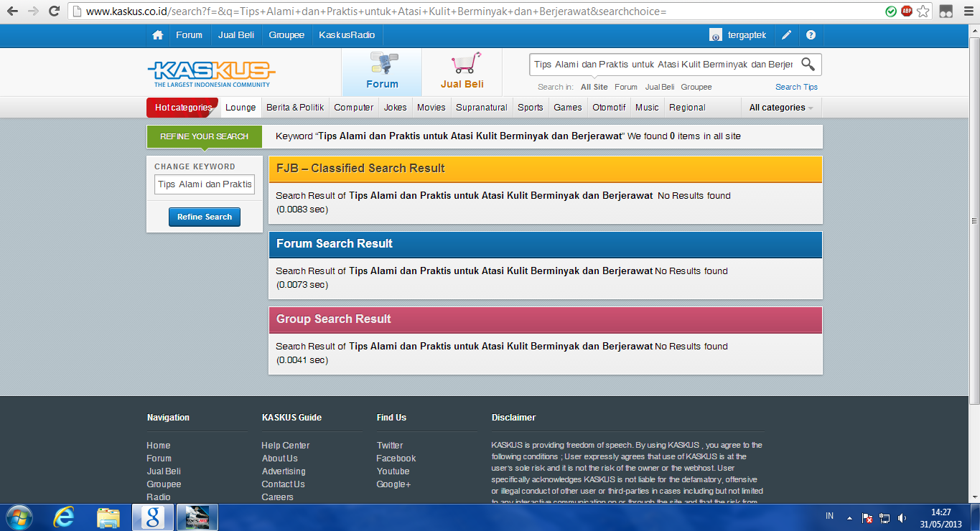Select Hot categories tab
Screen dimensions: 980x531
point(184,108)
